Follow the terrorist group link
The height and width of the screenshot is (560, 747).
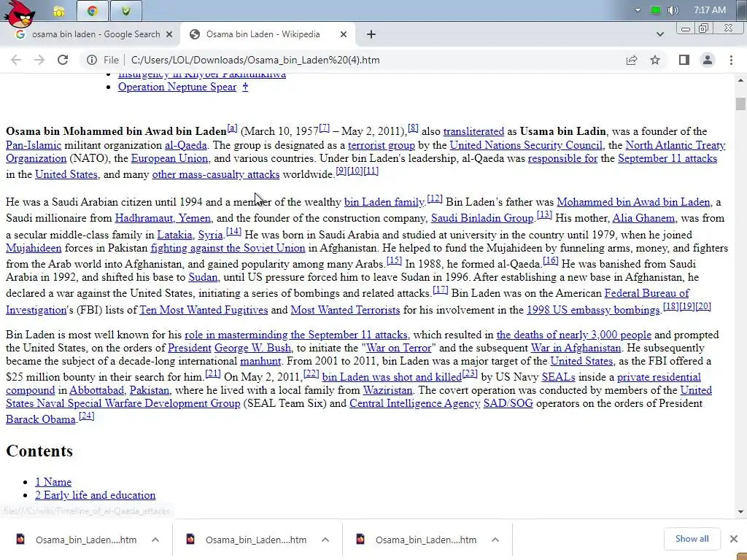coord(381,145)
